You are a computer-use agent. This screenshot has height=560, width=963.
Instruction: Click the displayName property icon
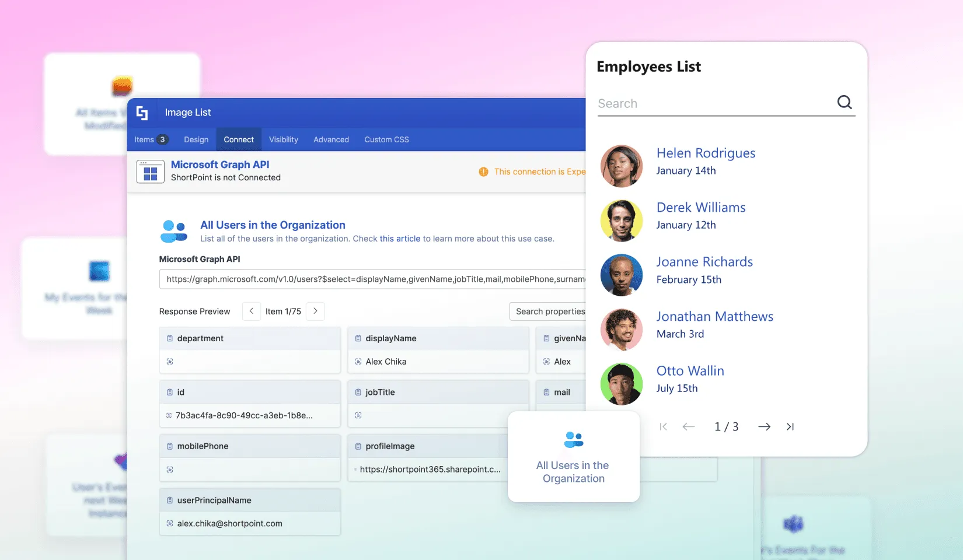tap(358, 338)
